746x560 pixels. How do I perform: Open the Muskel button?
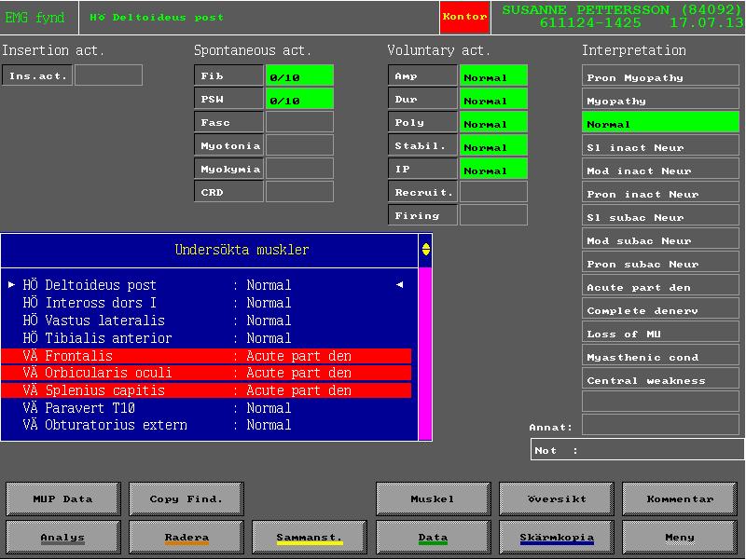pyautogui.click(x=433, y=499)
